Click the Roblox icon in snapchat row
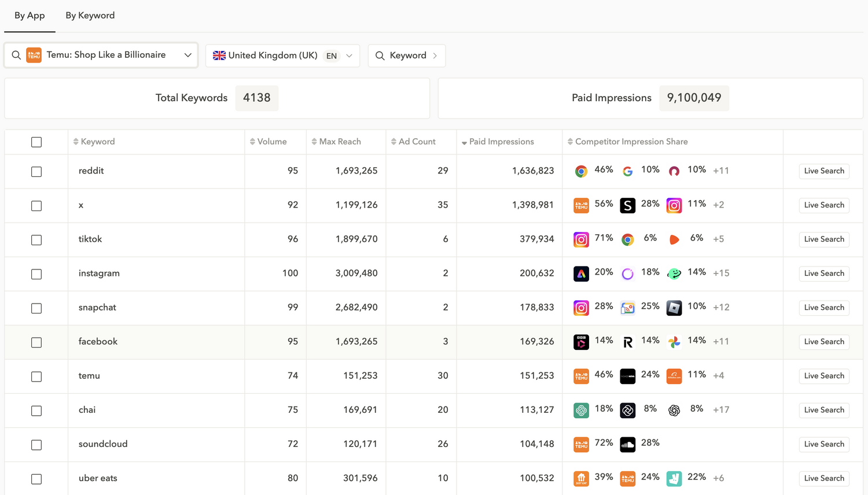This screenshot has height=495, width=868. [x=674, y=308]
